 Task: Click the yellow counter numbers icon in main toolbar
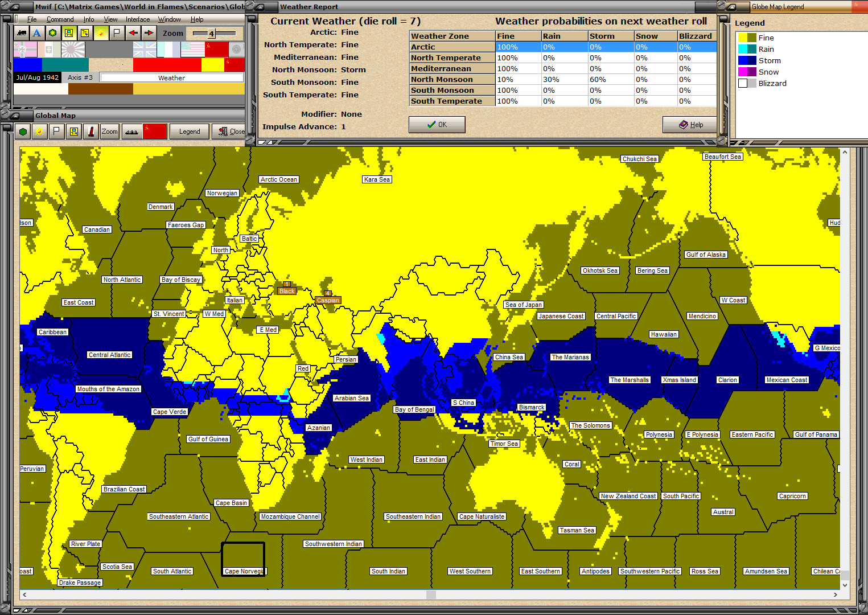pyautogui.click(x=85, y=33)
